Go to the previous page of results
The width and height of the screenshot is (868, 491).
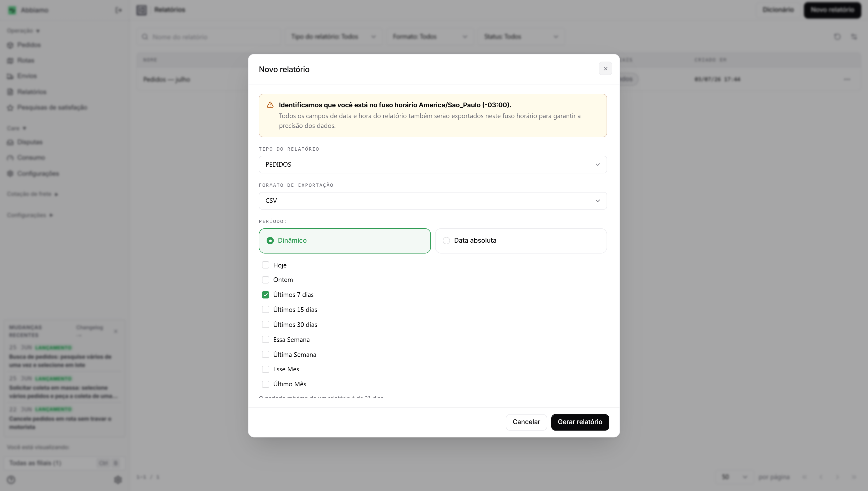coord(821,477)
